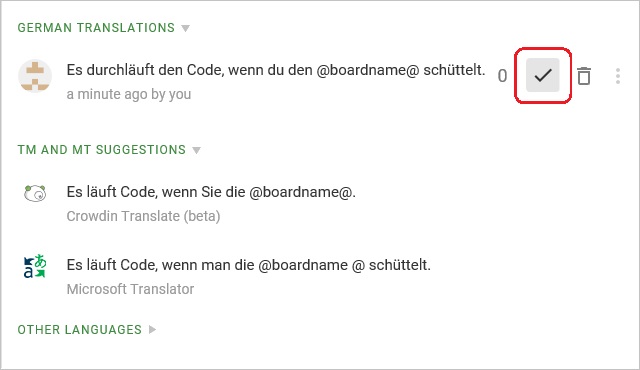Click the TM and MT Suggestions heading

tap(102, 150)
